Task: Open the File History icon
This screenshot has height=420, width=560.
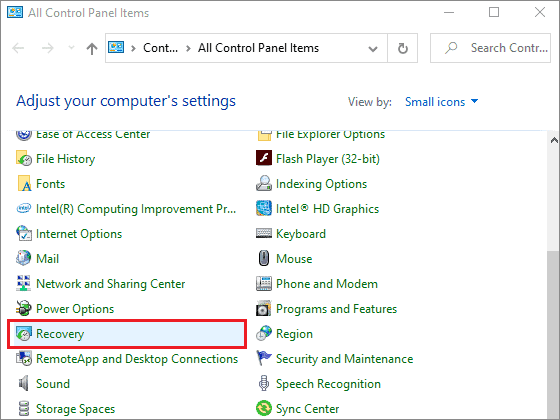Action: pyautogui.click(x=24, y=159)
